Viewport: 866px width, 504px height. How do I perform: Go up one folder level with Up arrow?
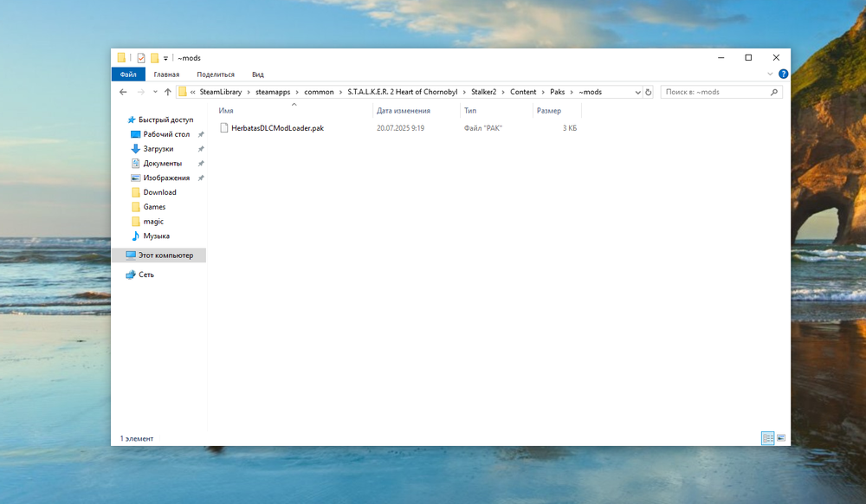click(x=168, y=92)
